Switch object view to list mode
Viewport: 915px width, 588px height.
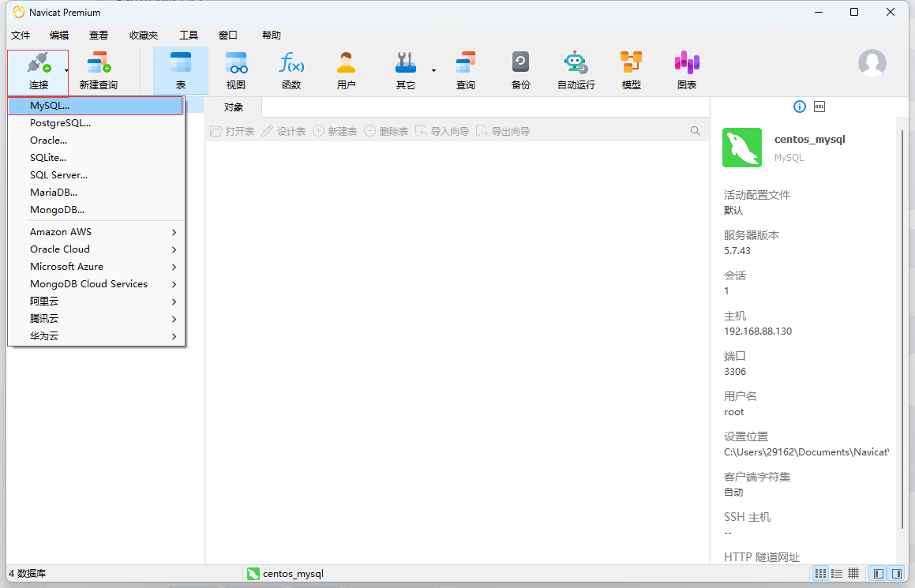836,573
